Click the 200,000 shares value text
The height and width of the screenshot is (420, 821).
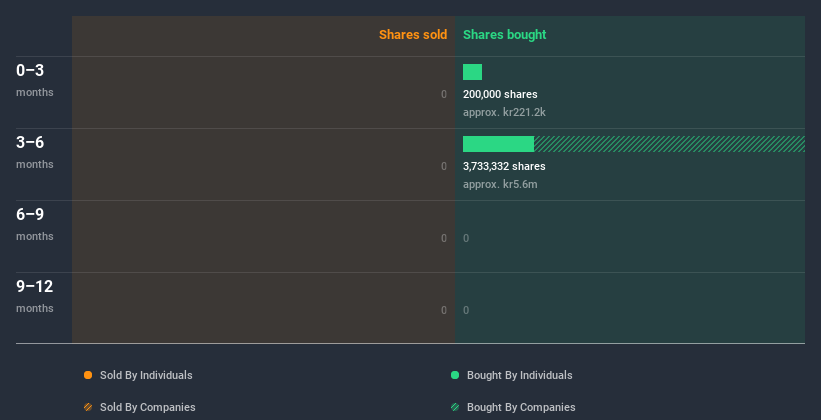(500, 94)
